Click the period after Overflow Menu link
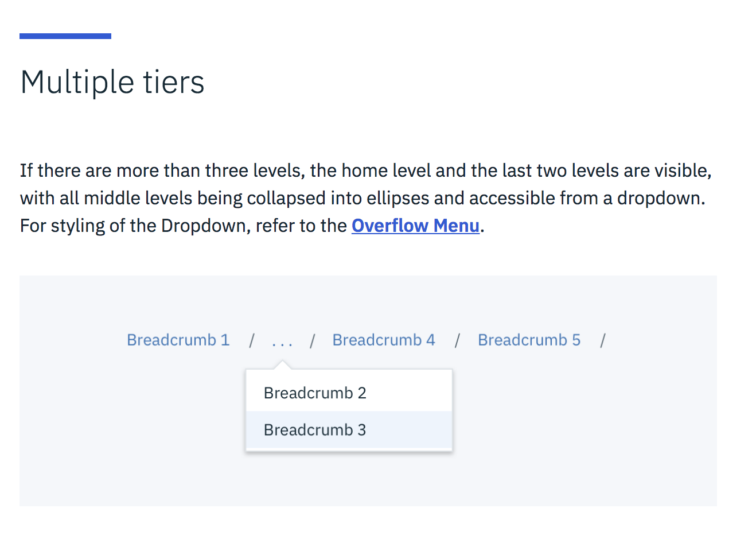 (x=483, y=227)
